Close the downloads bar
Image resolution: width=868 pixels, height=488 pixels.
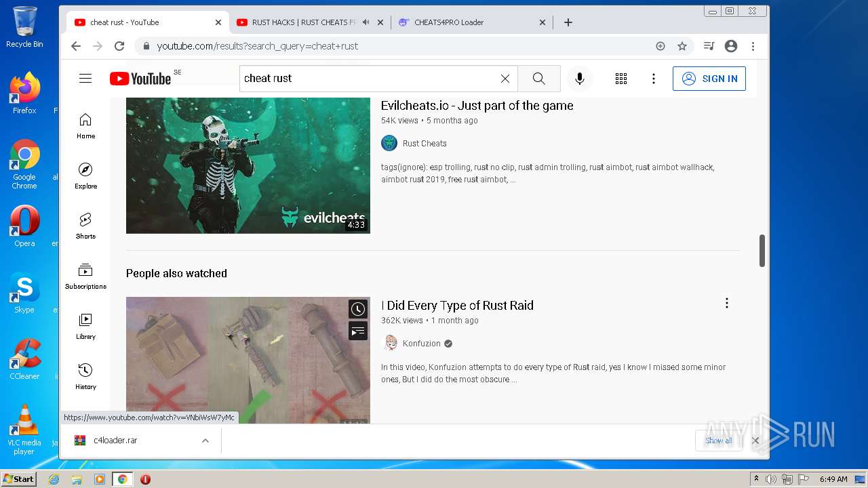point(755,441)
